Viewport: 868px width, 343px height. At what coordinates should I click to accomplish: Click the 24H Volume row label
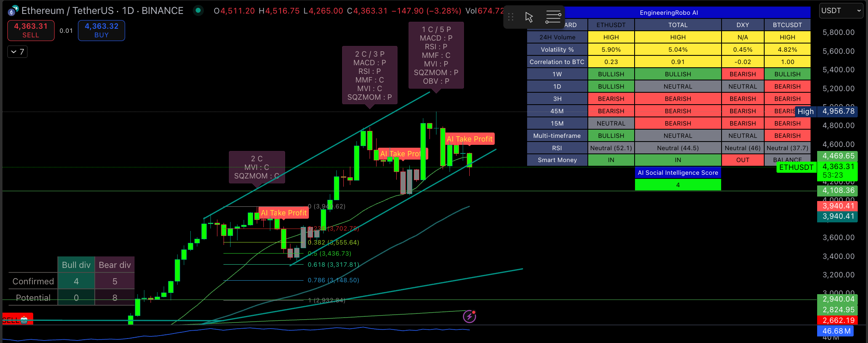[x=557, y=37]
